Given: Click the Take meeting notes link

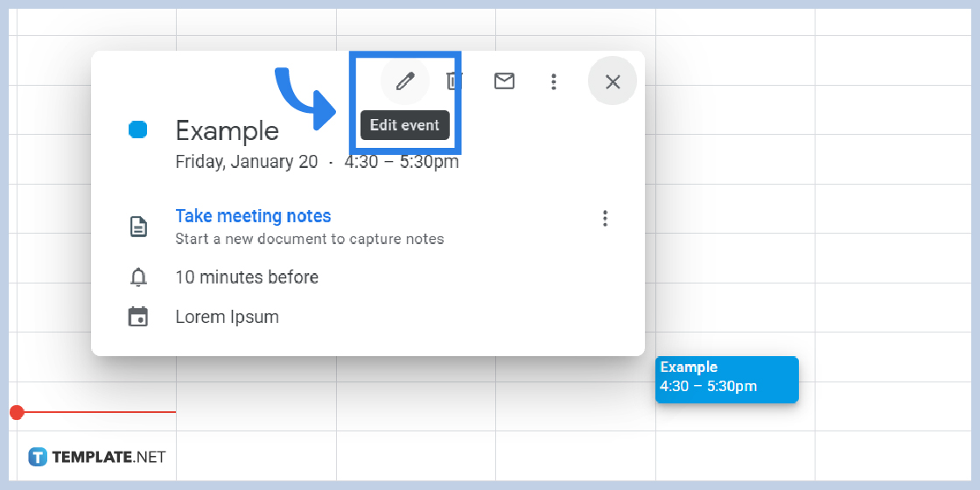Looking at the screenshot, I should (253, 216).
